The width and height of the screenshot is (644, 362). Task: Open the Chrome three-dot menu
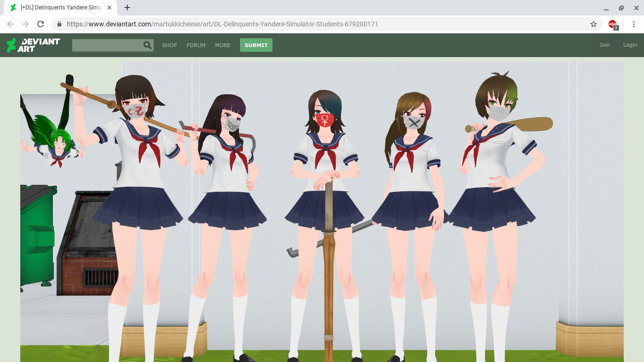tap(633, 24)
